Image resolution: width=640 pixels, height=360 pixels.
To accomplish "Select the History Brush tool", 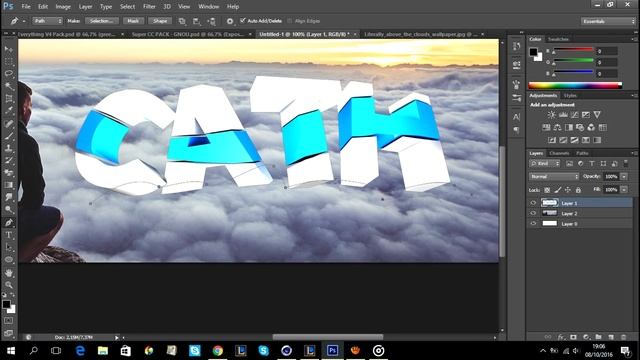I will (x=9, y=160).
